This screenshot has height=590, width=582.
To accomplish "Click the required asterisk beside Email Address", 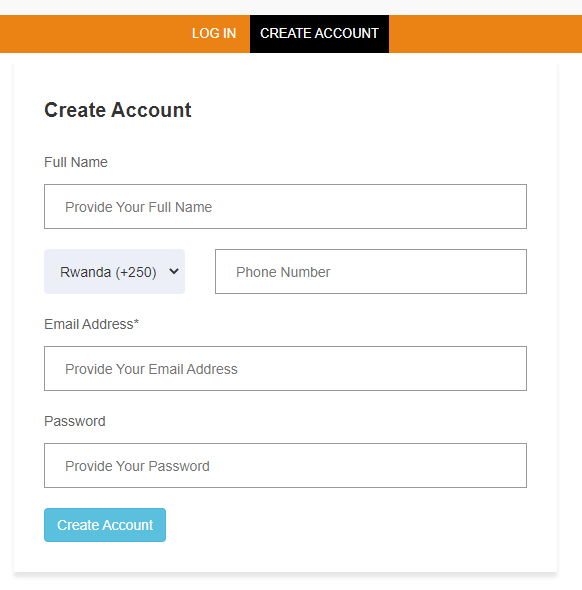I will [136, 322].
